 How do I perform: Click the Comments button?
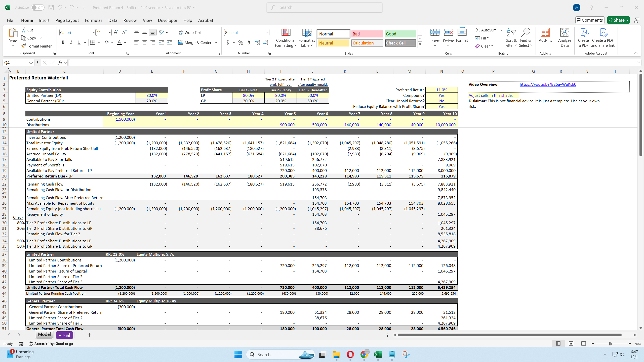coord(590,20)
